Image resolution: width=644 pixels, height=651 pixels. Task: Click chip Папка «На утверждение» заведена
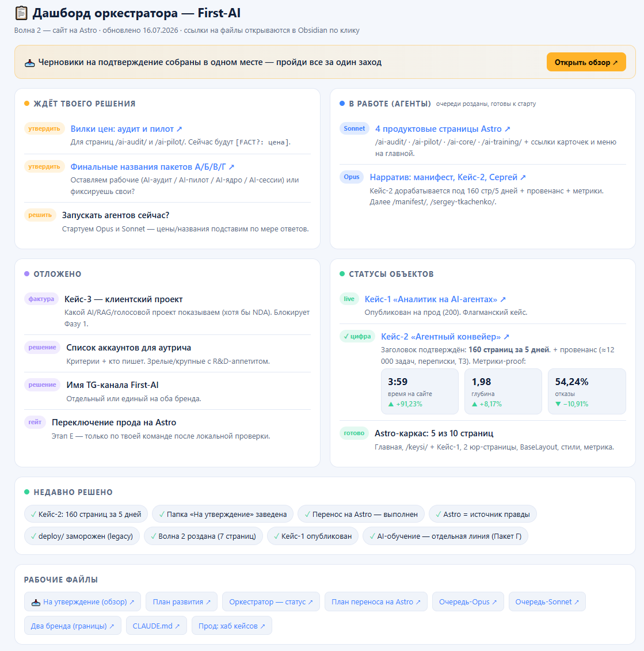coord(223,515)
